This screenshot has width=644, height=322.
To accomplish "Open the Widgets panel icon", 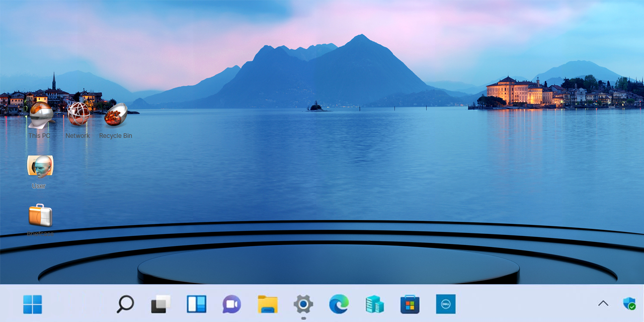I will coord(197,304).
